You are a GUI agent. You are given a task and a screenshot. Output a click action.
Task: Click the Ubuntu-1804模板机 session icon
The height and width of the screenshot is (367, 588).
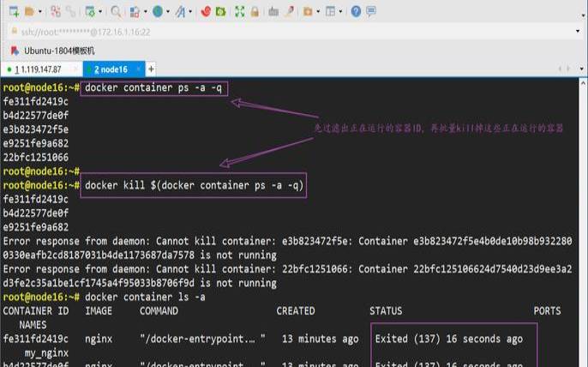coord(15,51)
